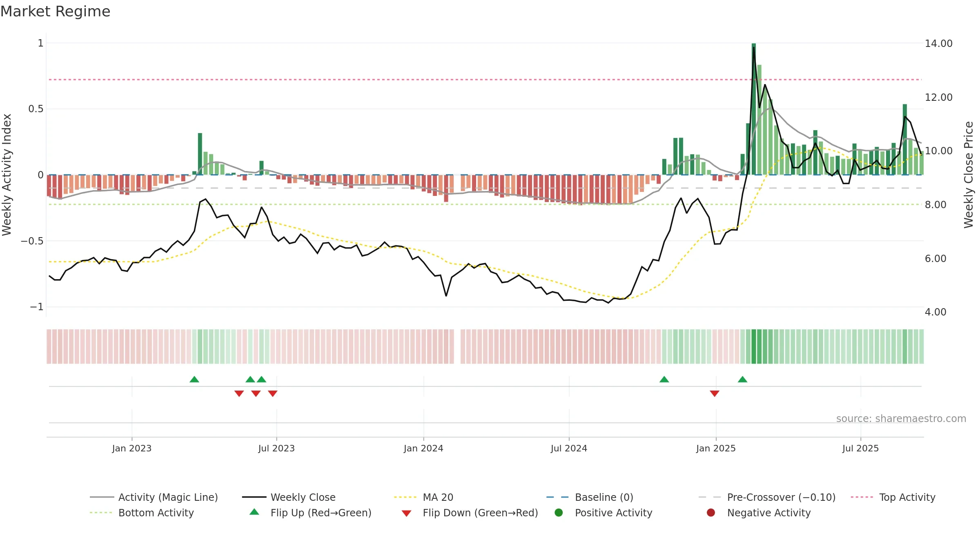Click the red Flip Down triangle in legend
Viewport: 980px width, 551px height.
(x=406, y=513)
